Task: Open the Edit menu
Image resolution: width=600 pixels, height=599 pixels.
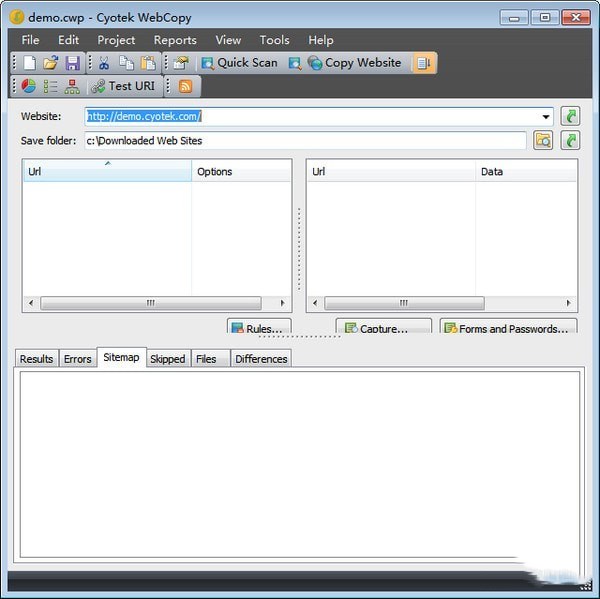Action: pyautogui.click(x=68, y=40)
